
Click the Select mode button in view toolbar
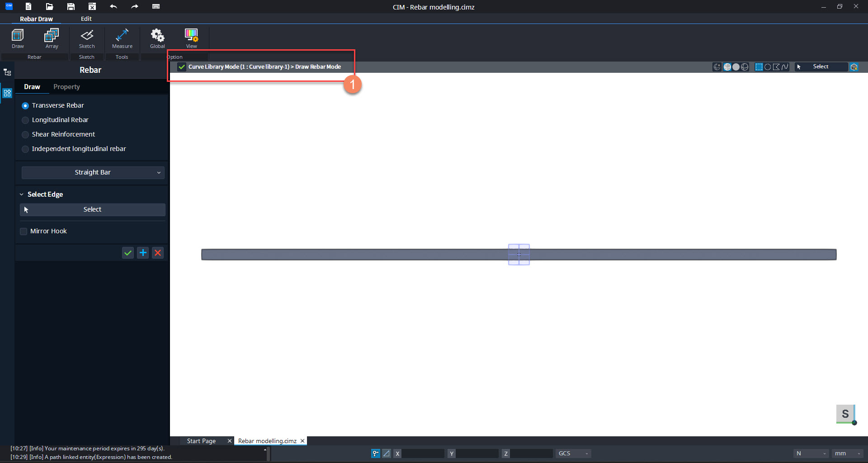point(821,67)
